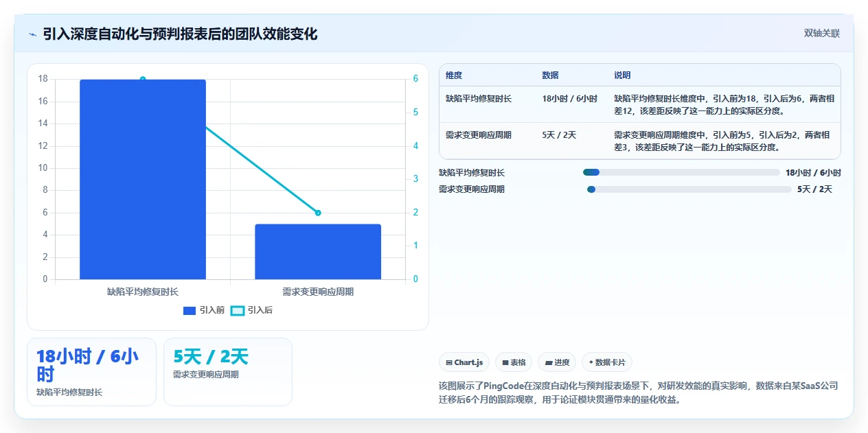Click the 5天 / 2天 data card
Image resolution: width=868 pixels, height=433 pixels.
pos(228,372)
